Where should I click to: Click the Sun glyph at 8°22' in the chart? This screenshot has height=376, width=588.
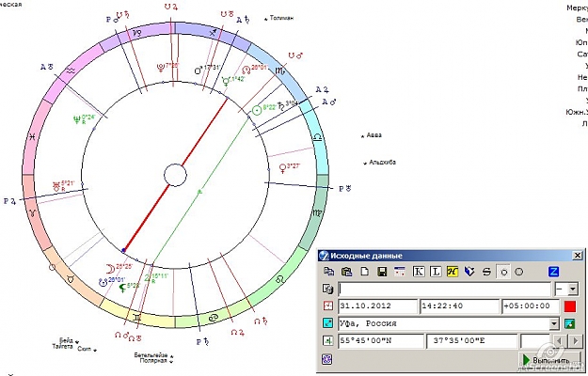click(257, 110)
